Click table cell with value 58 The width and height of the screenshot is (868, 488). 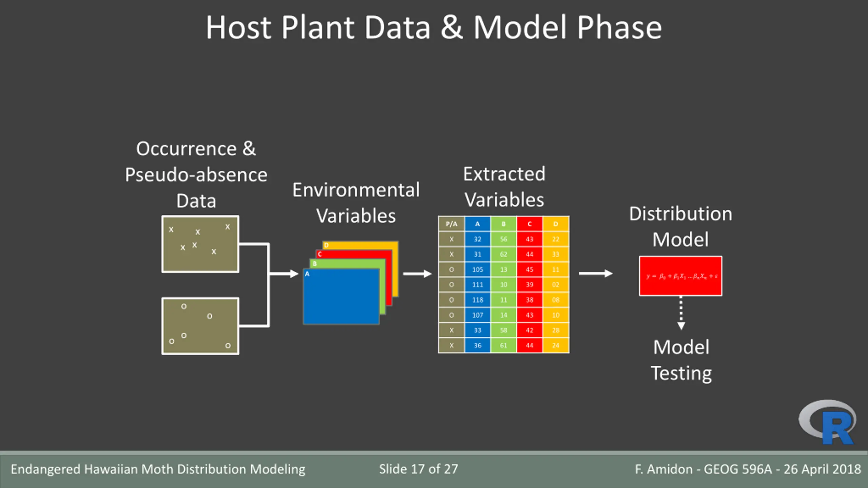[x=504, y=330]
